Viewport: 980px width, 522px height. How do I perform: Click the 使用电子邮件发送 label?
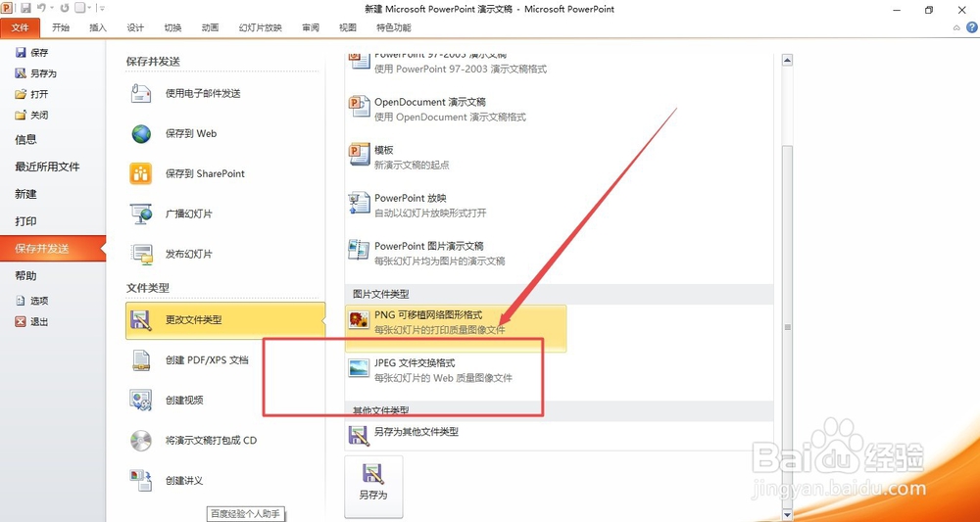pos(203,94)
